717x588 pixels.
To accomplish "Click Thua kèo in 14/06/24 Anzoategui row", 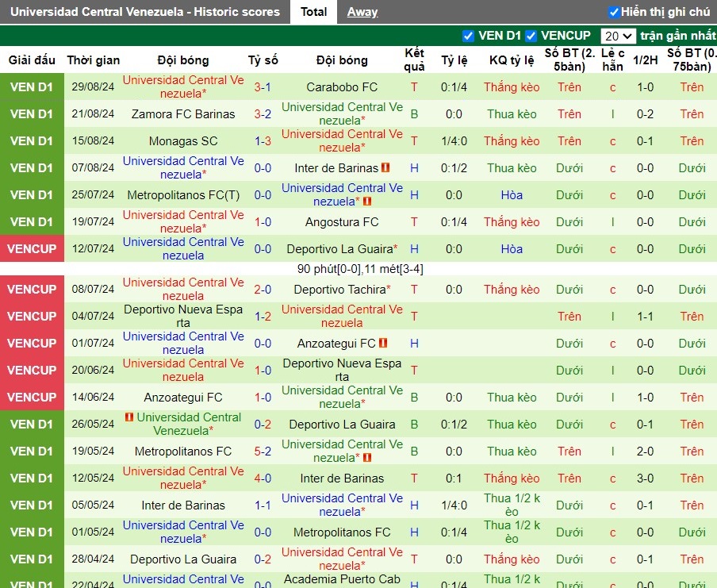I will point(512,398).
